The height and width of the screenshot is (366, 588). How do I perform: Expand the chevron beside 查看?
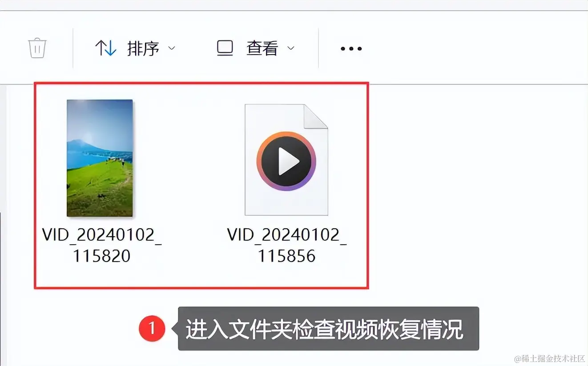click(x=291, y=48)
